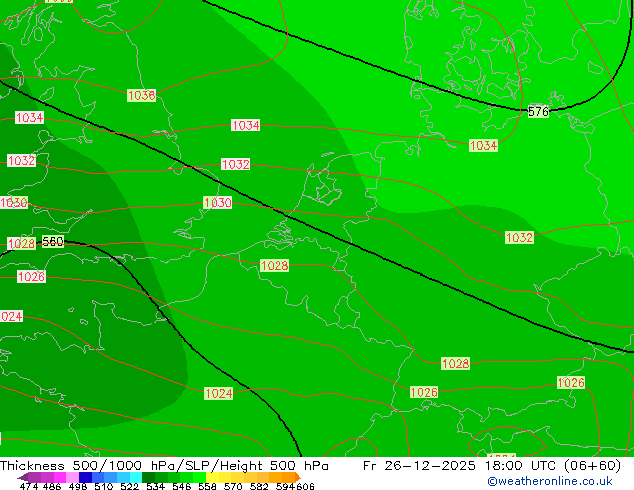Image resolution: width=634 pixels, height=490 pixels.
Task: Click the bright yellow legend swatch above 558
Action: 212,477
